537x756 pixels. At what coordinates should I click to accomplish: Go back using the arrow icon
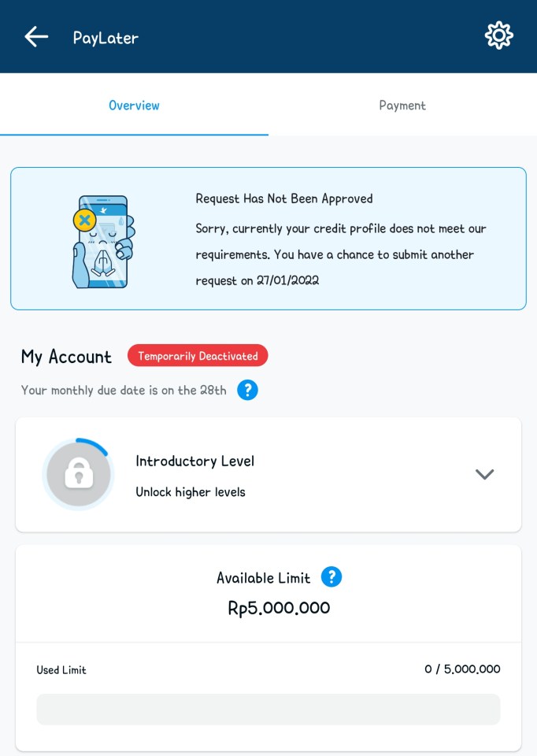[36, 36]
